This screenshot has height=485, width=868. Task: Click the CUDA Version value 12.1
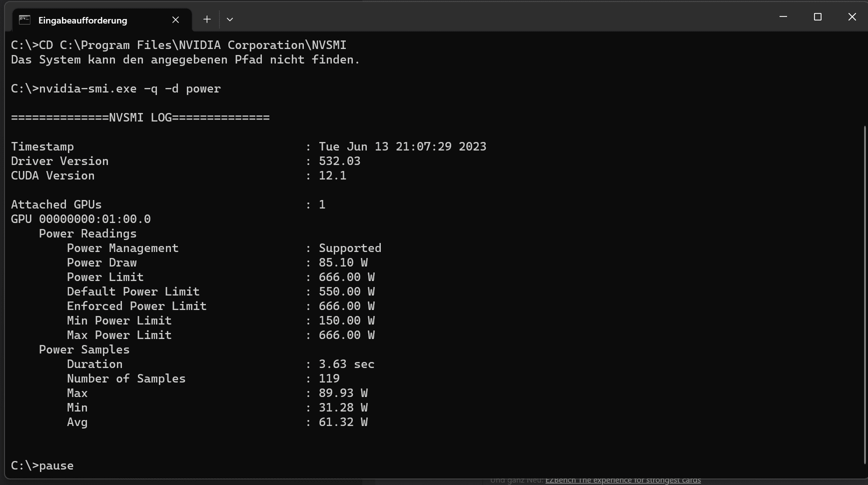click(x=332, y=176)
